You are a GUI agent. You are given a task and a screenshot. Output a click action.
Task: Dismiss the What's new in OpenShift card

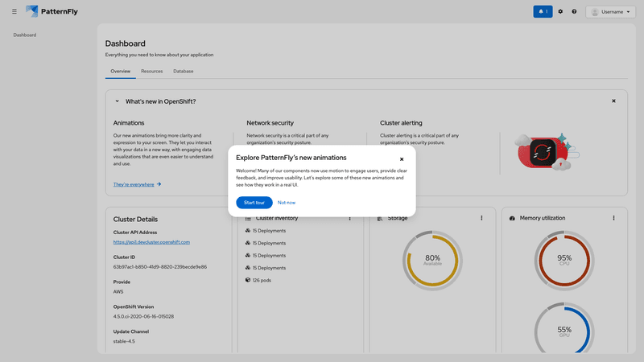[613, 101]
